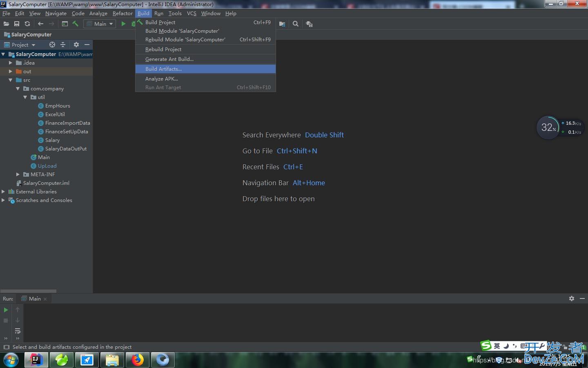Open the Project view dropdown
The width and height of the screenshot is (588, 368).
[20, 45]
